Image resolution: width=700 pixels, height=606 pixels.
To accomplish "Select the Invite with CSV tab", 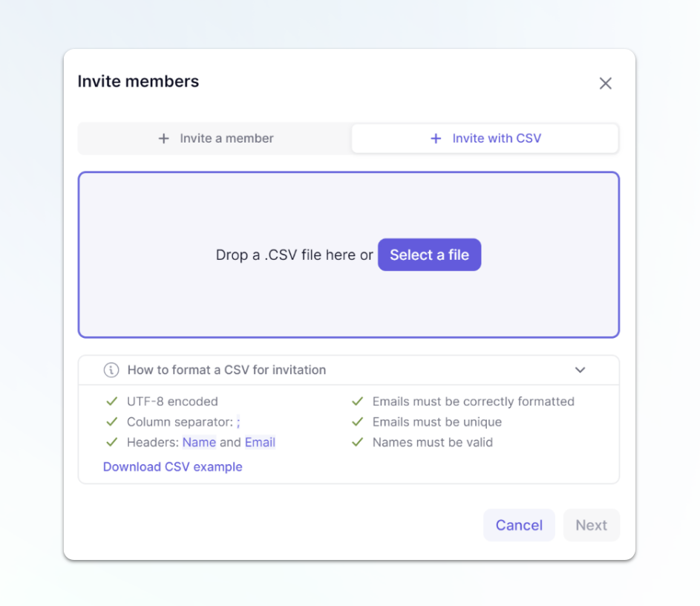I will pyautogui.click(x=485, y=138).
